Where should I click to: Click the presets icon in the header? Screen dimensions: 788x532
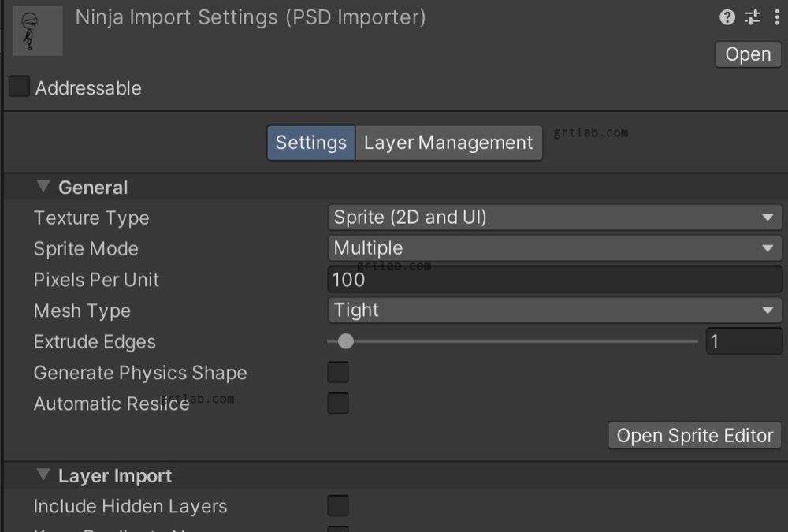click(x=753, y=17)
